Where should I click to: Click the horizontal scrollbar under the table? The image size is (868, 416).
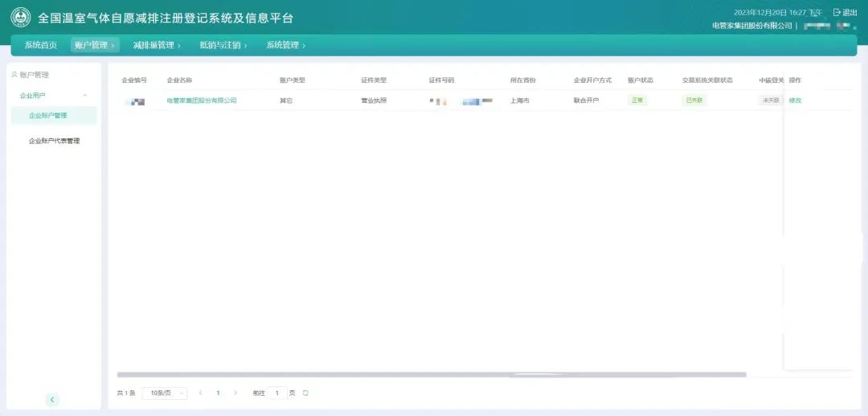(431, 374)
